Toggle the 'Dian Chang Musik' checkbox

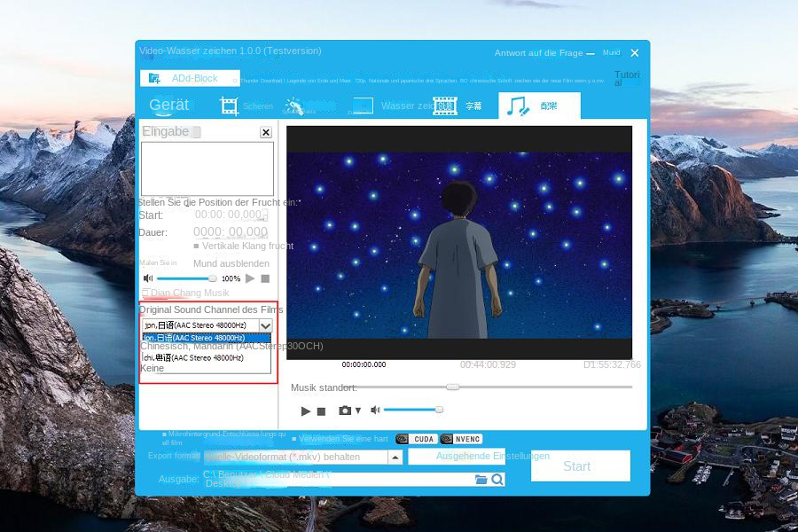145,293
